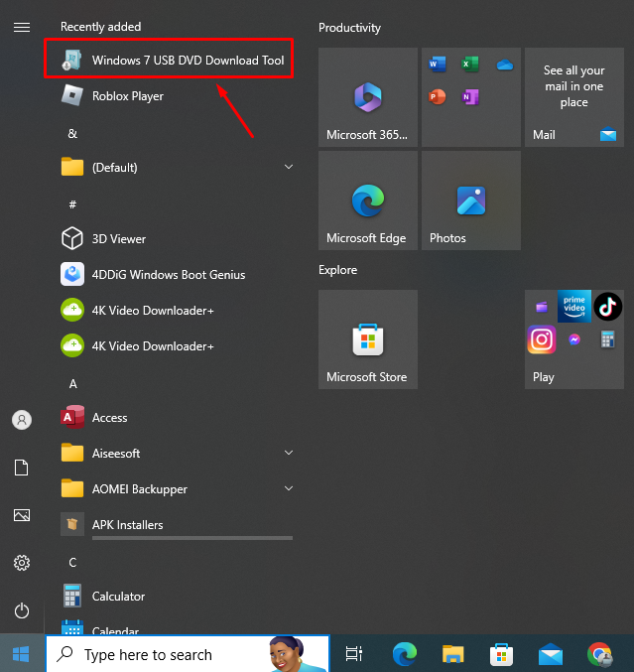
Task: Open Messenger in the Play tile
Action: coord(574,339)
